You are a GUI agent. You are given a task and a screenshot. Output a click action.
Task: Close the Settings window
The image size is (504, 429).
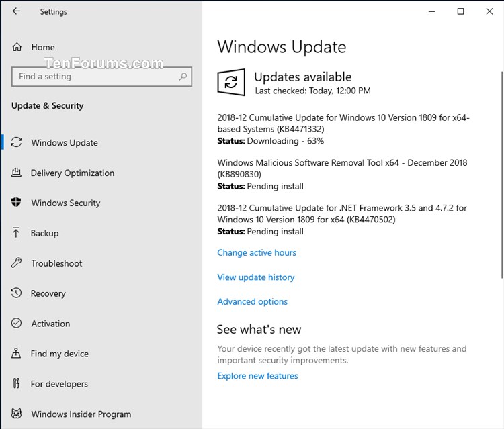489,11
